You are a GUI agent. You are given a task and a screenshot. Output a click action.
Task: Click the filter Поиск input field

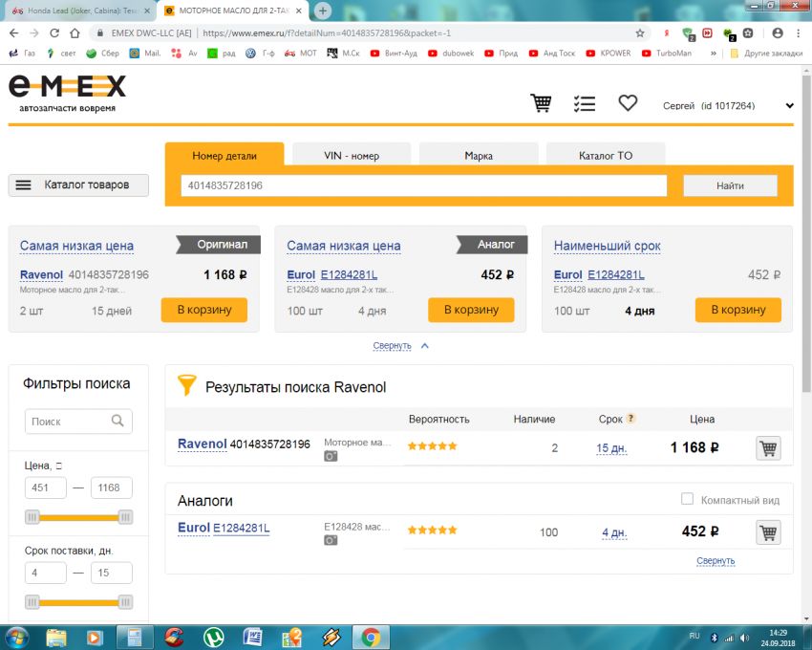78,421
